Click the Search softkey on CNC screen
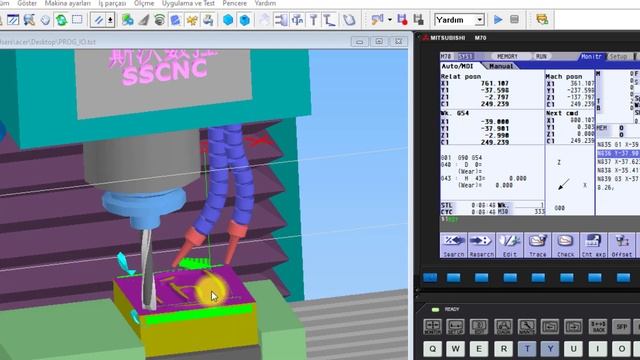Viewport: 640px width, 360px height. point(453,246)
